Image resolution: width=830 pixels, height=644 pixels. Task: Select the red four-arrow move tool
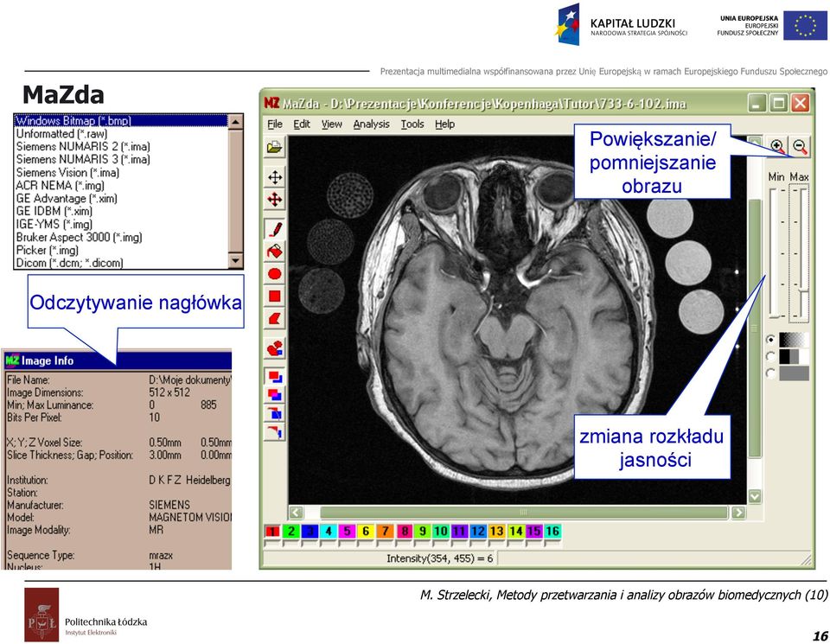coord(274,200)
